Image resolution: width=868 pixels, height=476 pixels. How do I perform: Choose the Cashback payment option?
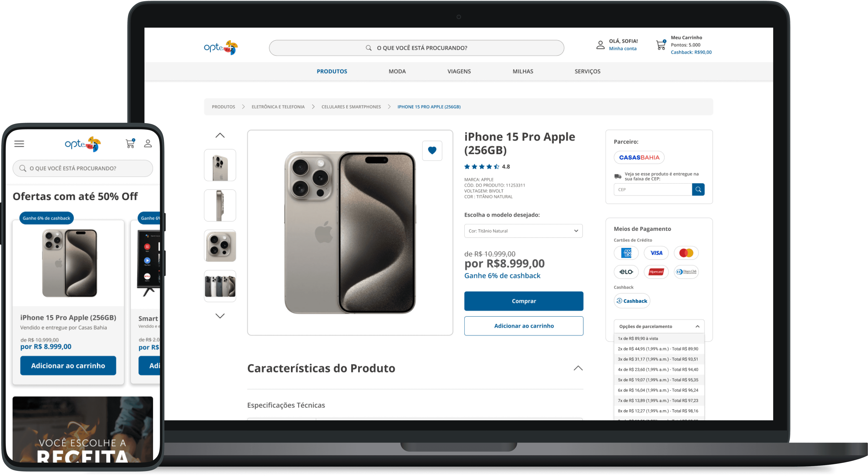(632, 301)
